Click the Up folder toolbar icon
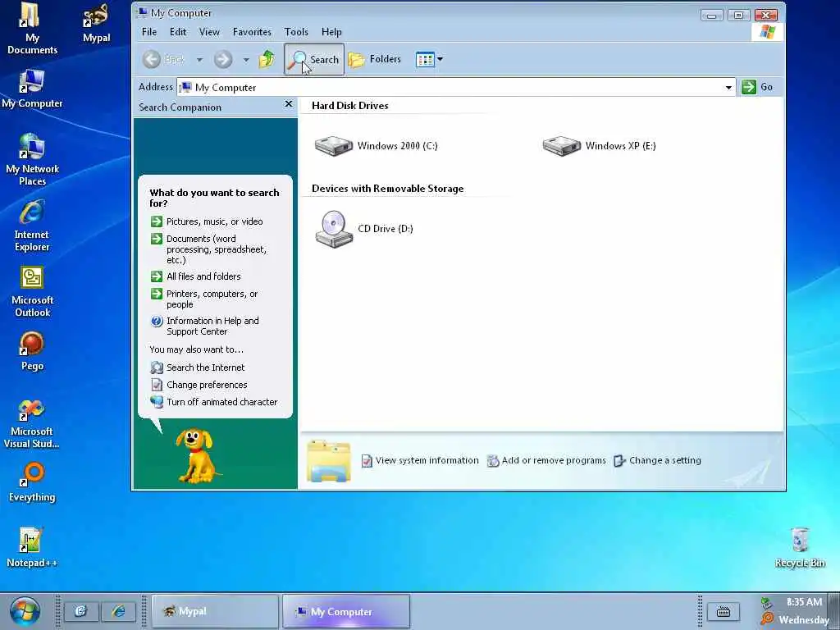This screenshot has height=630, width=840. pyautogui.click(x=267, y=59)
